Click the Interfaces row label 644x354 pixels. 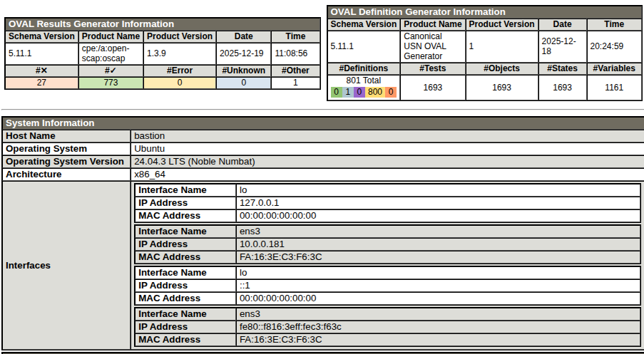pyautogui.click(x=29, y=266)
